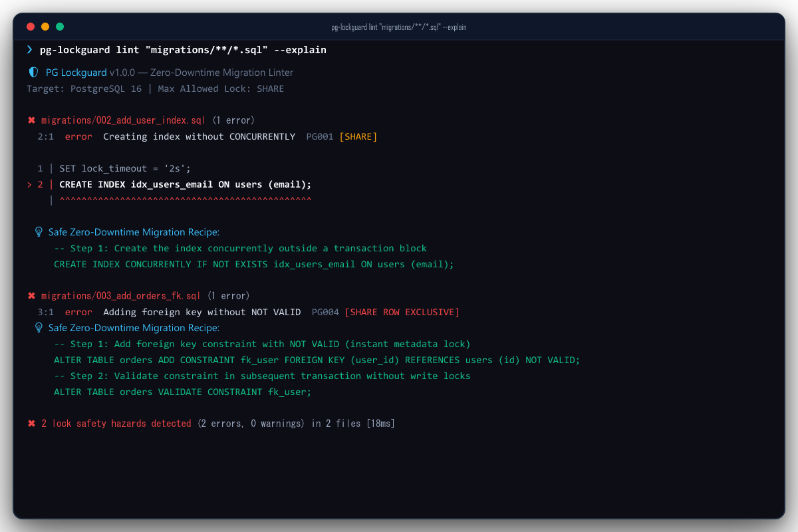The image size is (798, 532).
Task: Click "Adding foreign key without NOT VALID" message
Action: [x=202, y=312]
